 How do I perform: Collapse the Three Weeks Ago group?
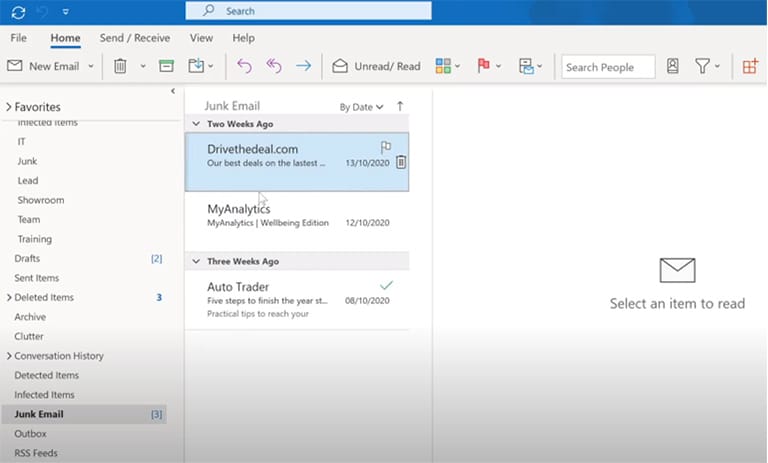click(196, 261)
